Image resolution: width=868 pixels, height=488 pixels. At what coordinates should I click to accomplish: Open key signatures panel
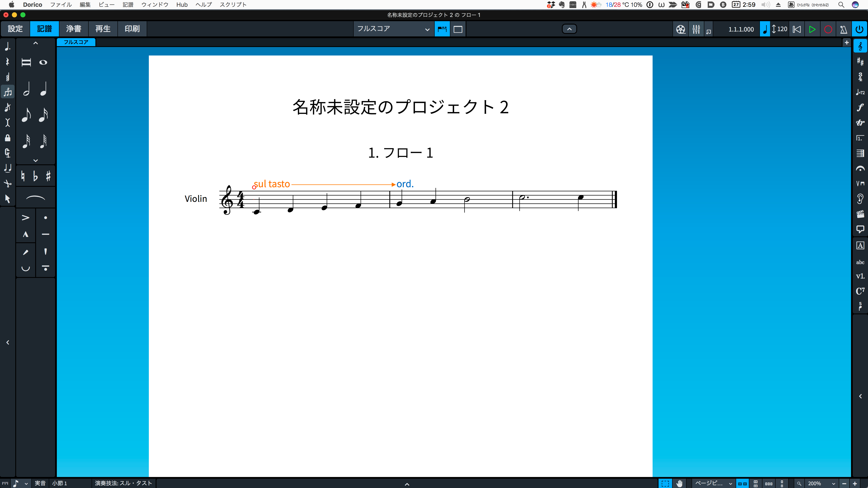coord(860,62)
